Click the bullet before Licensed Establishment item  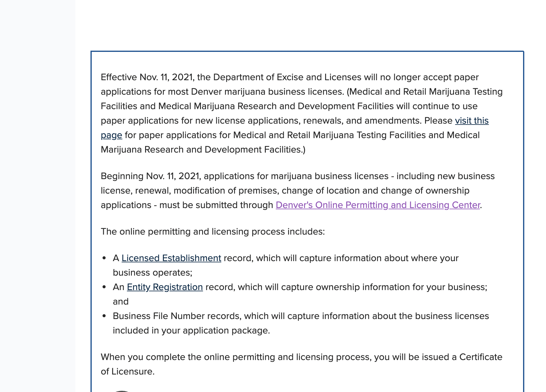coord(104,258)
